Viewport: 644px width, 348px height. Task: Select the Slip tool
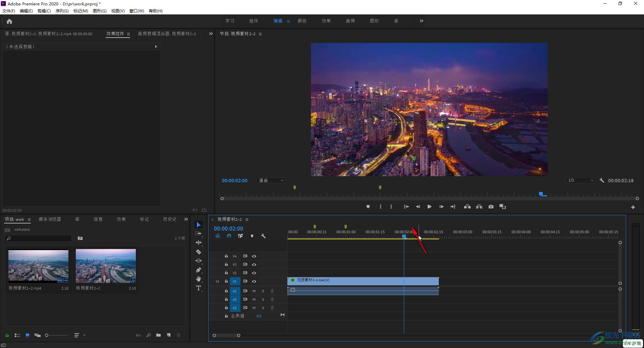[x=199, y=261]
